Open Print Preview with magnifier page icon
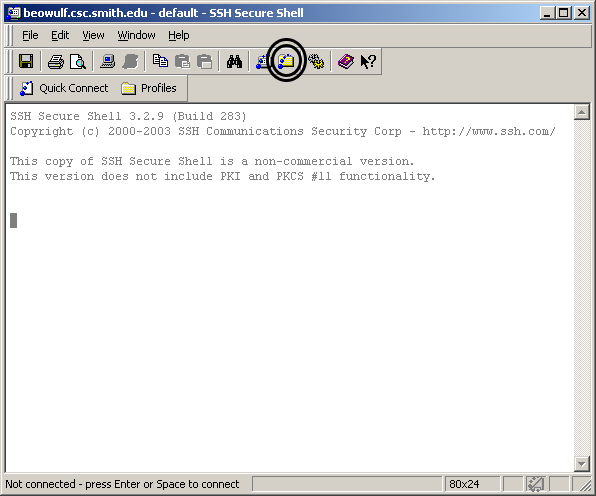Image resolution: width=596 pixels, height=496 pixels. (78, 62)
